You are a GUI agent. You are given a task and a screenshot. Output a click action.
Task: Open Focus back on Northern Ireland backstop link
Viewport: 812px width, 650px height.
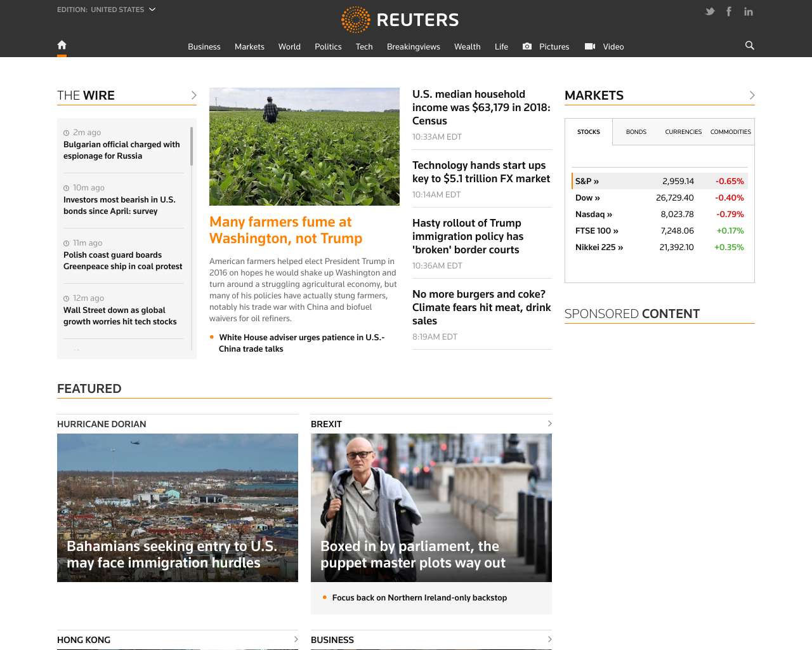(x=419, y=597)
